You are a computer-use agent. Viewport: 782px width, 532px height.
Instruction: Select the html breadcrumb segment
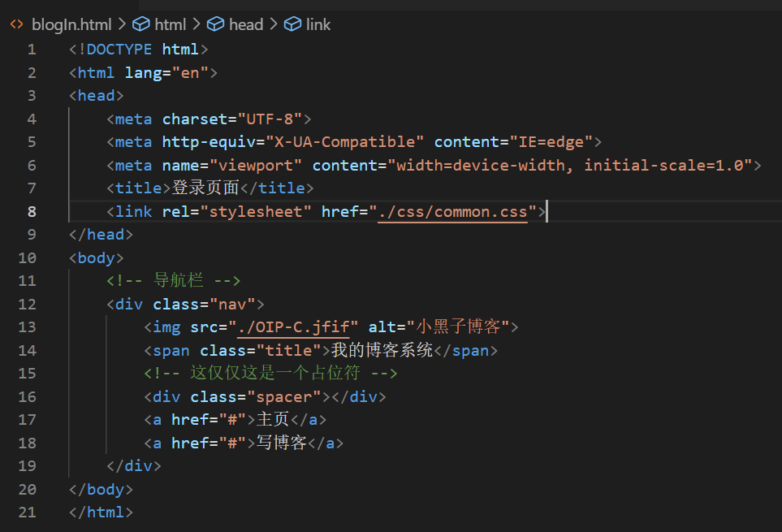click(x=170, y=24)
